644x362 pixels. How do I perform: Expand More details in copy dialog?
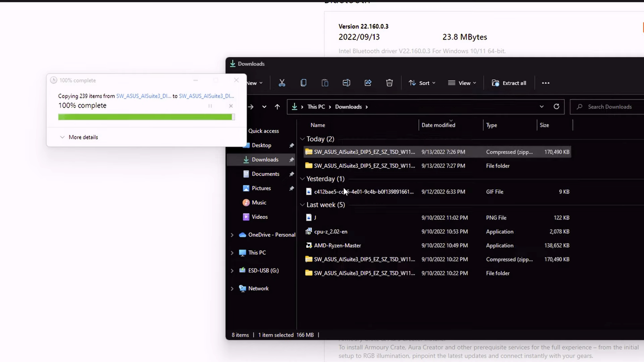click(x=79, y=137)
